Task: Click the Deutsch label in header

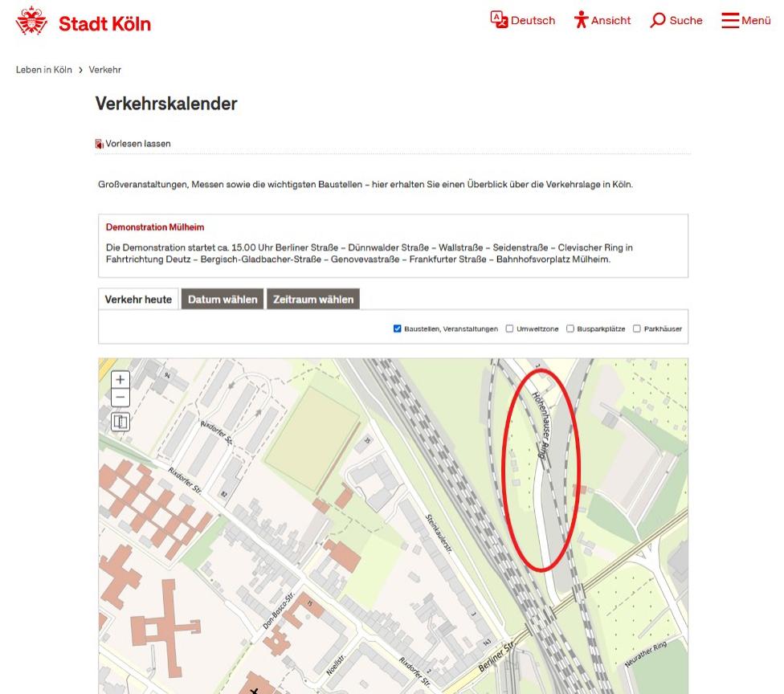Action: [533, 21]
